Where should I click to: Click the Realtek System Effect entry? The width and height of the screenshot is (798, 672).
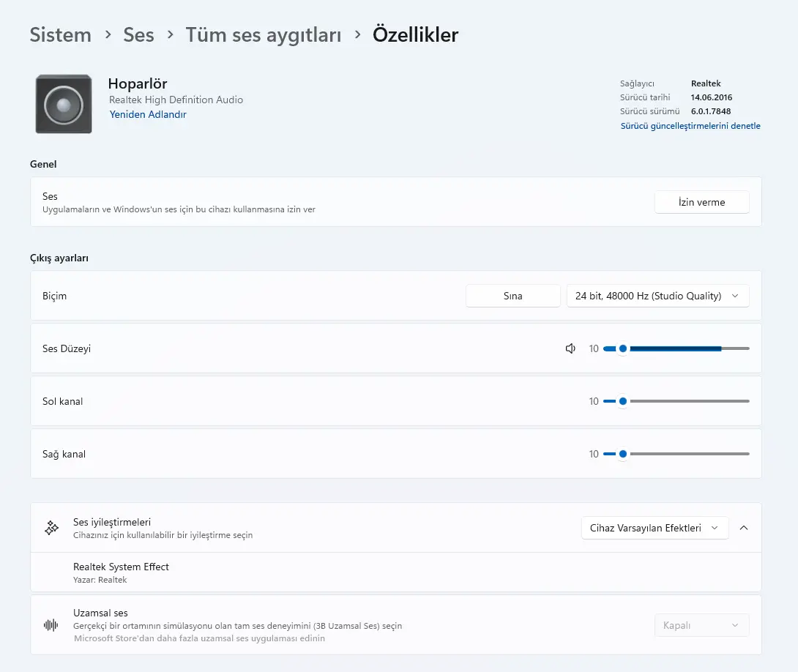click(396, 572)
